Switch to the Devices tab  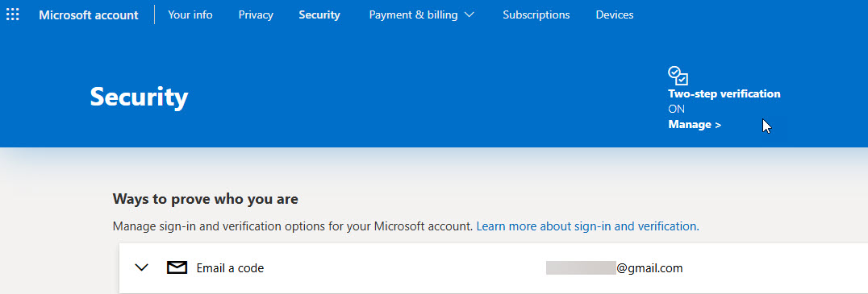615,15
